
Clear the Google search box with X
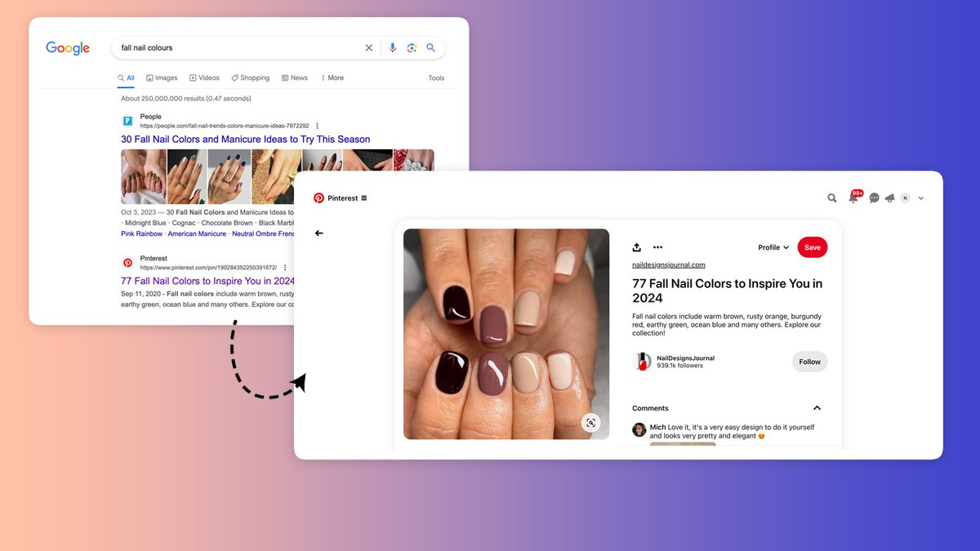[x=369, y=48]
